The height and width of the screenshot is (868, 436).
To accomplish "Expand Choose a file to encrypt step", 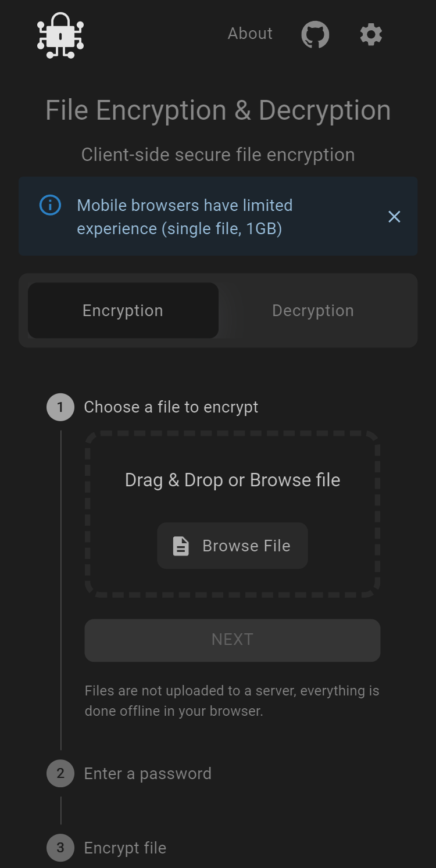I will (x=171, y=407).
